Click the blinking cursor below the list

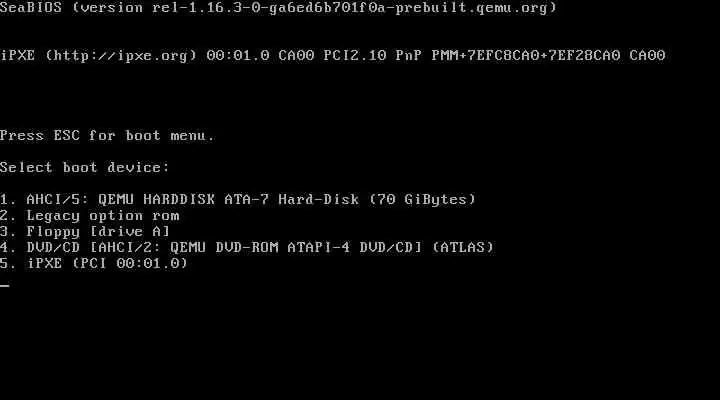(x=5, y=285)
